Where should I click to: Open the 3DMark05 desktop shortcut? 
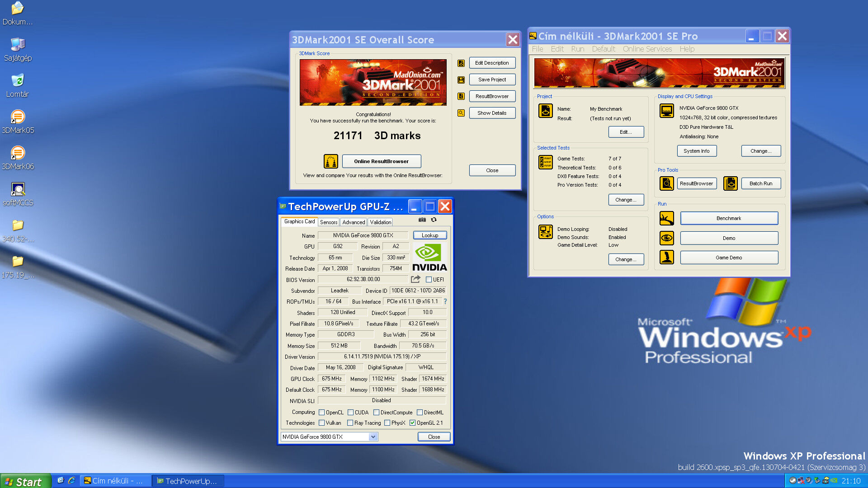18,122
